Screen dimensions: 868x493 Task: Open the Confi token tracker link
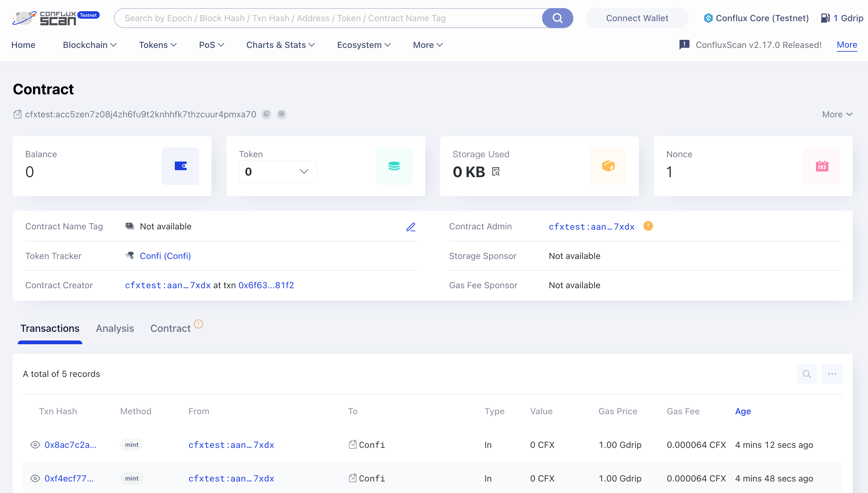(x=165, y=256)
